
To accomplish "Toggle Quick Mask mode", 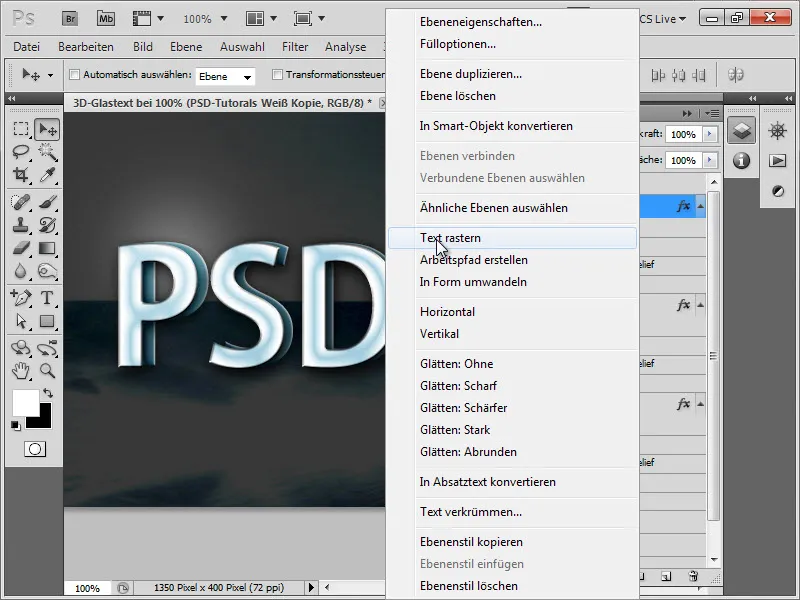I will [x=35, y=449].
